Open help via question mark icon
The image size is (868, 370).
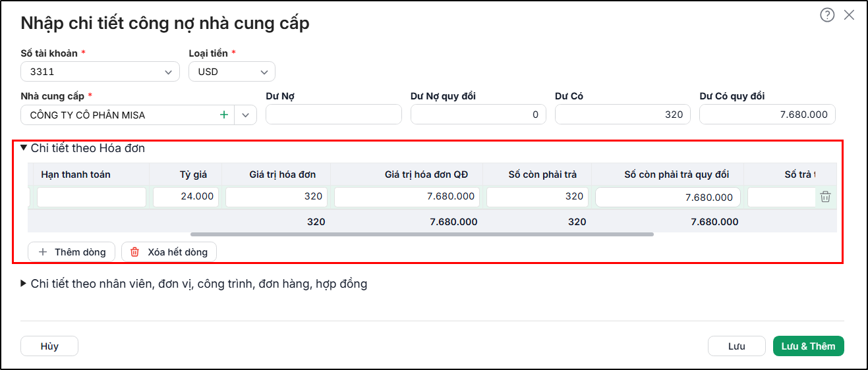[x=827, y=15]
